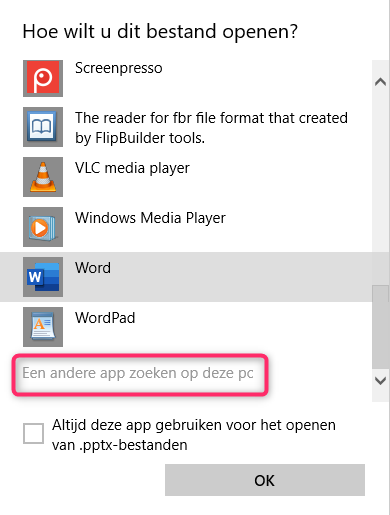Image resolution: width=390 pixels, height=515 pixels.
Task: Click the blue Word app icon
Action: coord(43,277)
